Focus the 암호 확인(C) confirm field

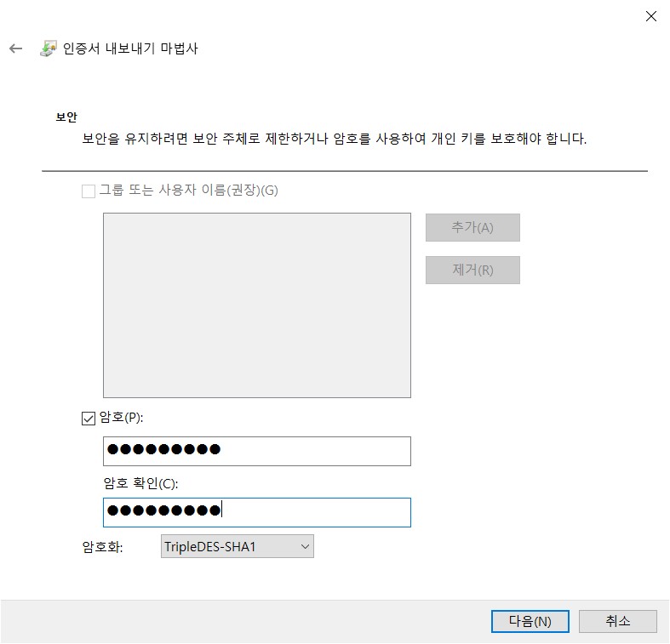257,512
